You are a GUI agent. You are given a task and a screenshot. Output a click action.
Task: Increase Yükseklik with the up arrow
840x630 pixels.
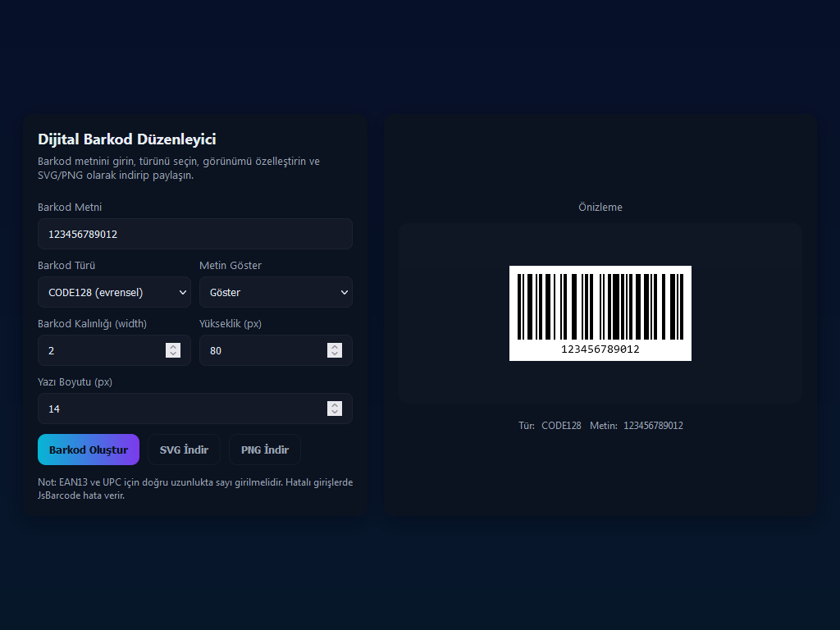335,346
